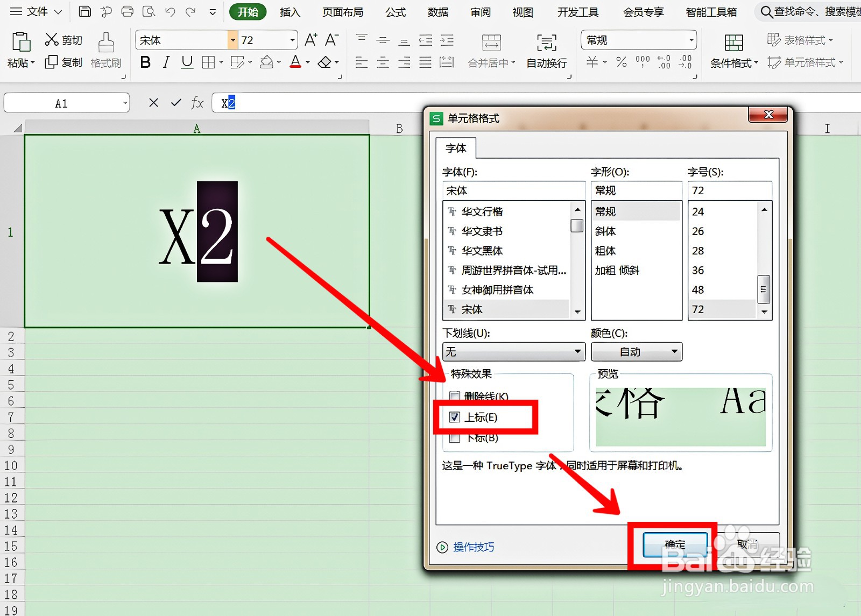Switch to the 插入 ribbon tab
This screenshot has width=861, height=616.
290,12
